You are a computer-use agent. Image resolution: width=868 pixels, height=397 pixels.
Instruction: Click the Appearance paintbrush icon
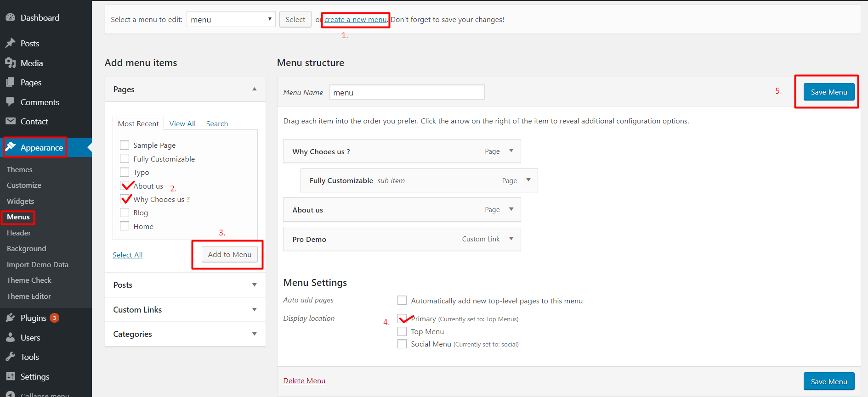[x=11, y=147]
